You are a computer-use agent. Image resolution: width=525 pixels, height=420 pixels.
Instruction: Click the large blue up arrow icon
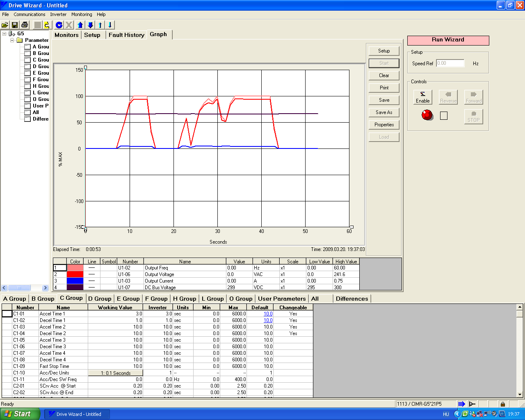point(80,25)
